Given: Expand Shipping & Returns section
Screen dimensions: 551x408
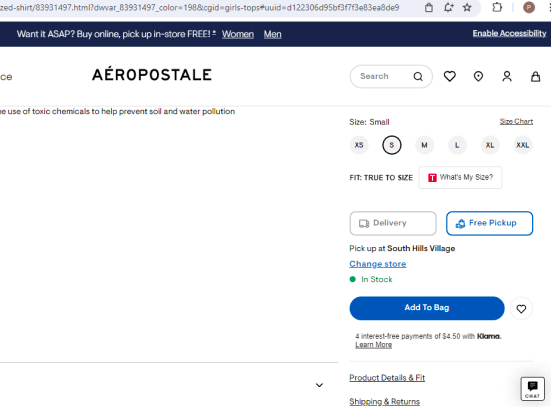Looking at the screenshot, I should (x=384, y=401).
